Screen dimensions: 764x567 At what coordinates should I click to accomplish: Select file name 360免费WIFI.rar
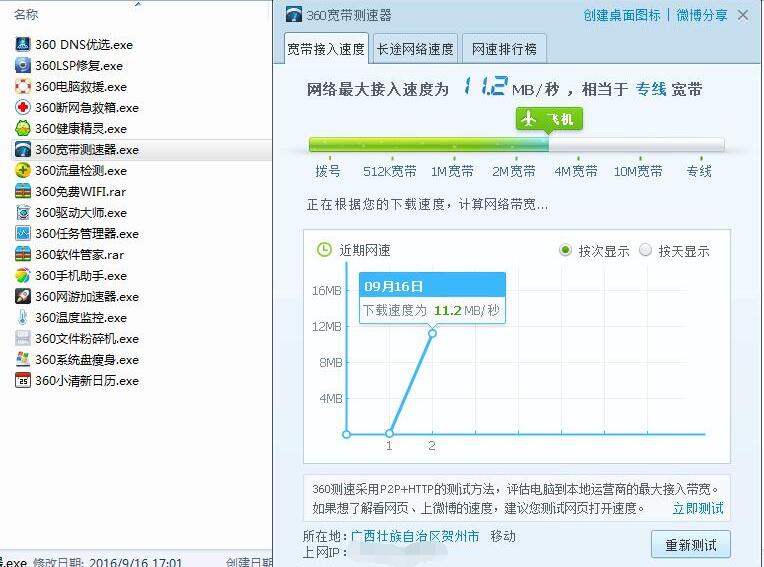tap(80, 191)
